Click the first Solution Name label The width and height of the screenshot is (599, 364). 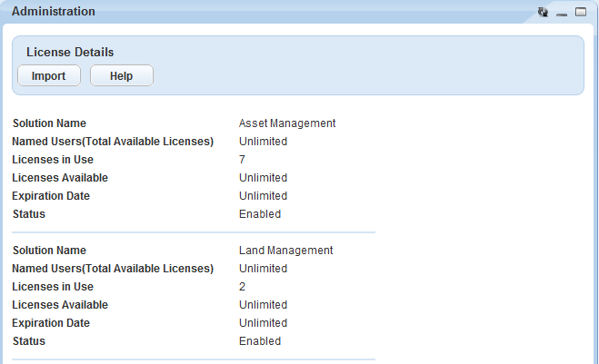[x=49, y=123]
